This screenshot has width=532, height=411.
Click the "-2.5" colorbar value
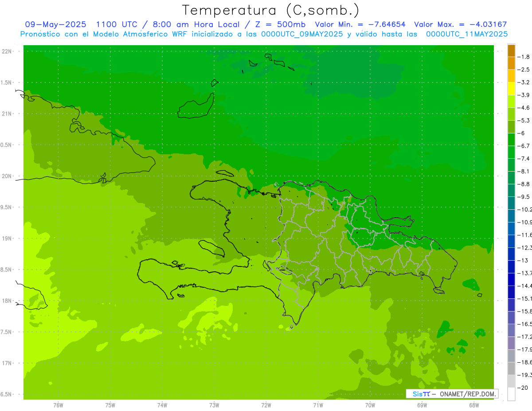[524, 70]
